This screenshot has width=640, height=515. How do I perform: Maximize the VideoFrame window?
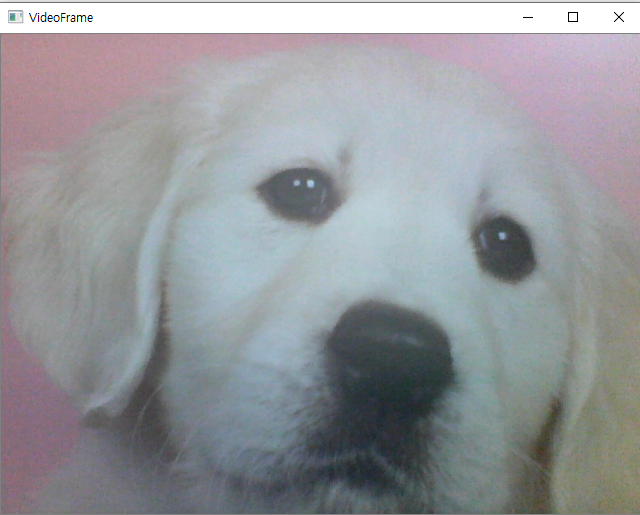coord(573,17)
